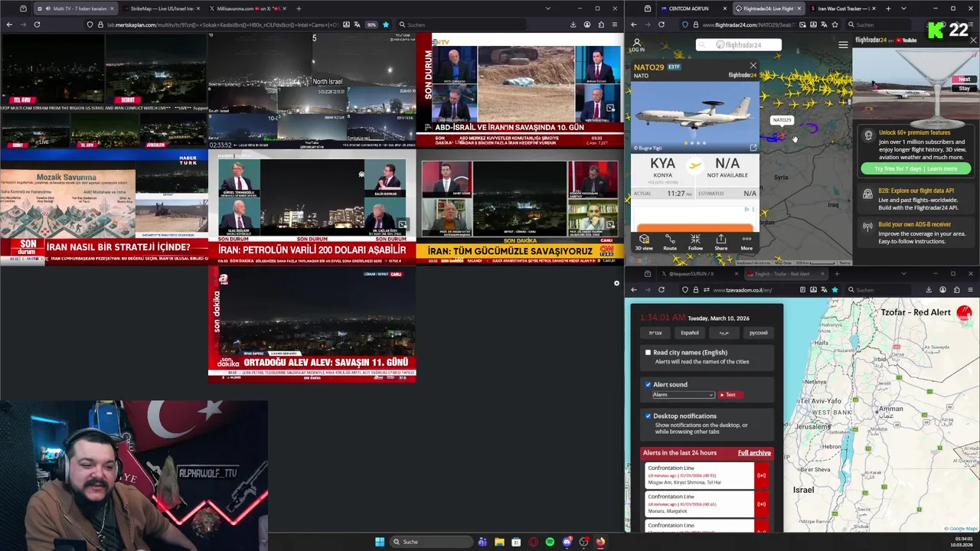Enable Read city names (English) checkbox
This screenshot has width=980, height=551.
point(648,353)
